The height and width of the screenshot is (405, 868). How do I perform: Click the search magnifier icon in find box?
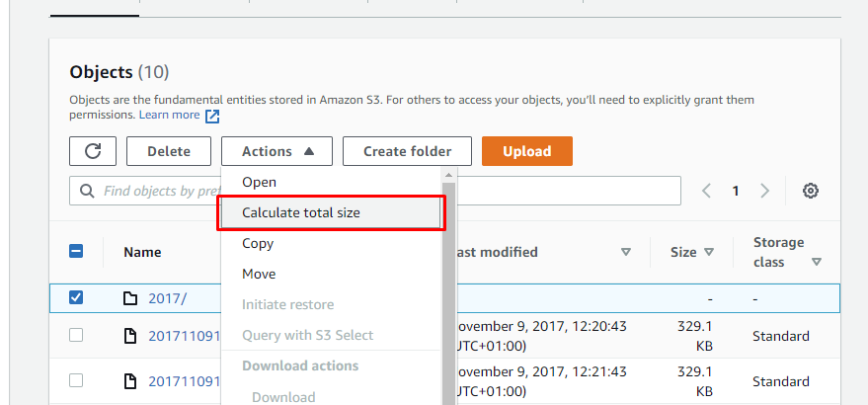[x=87, y=192]
